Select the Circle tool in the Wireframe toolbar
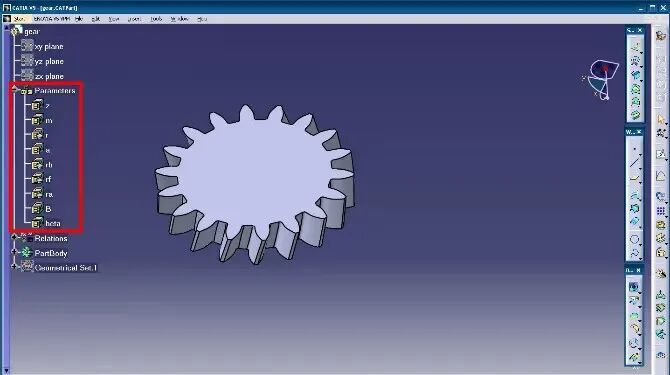Screen dimensions: 670x375 pos(635,239)
